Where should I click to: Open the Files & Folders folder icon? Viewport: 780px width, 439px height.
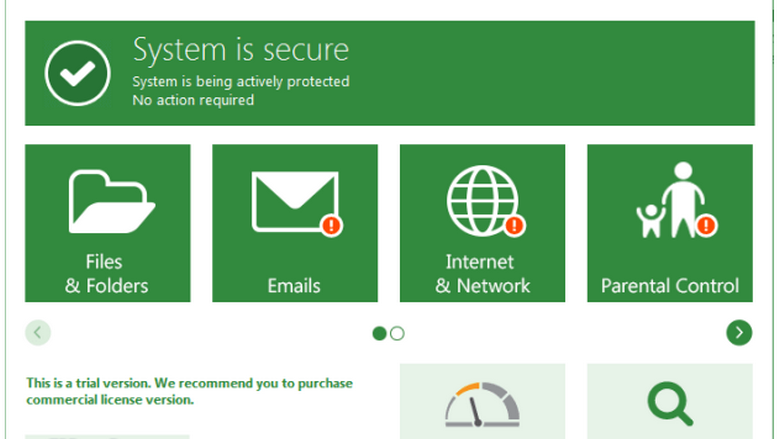coord(112,201)
